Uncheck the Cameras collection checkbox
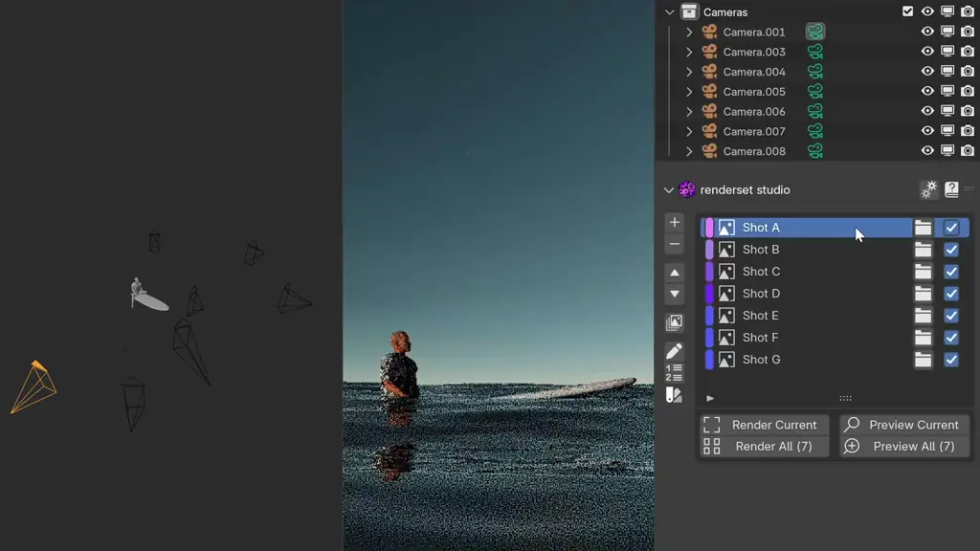Image resolution: width=980 pixels, height=551 pixels. 907,11
